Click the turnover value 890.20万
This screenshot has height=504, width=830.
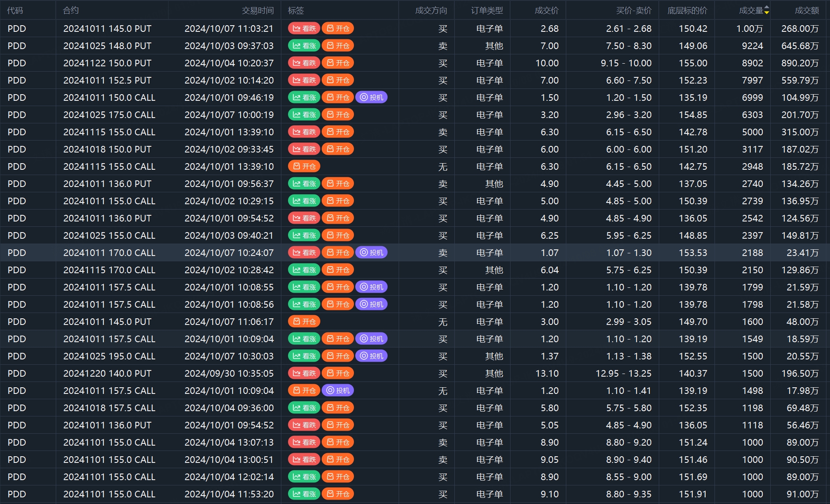click(x=800, y=63)
